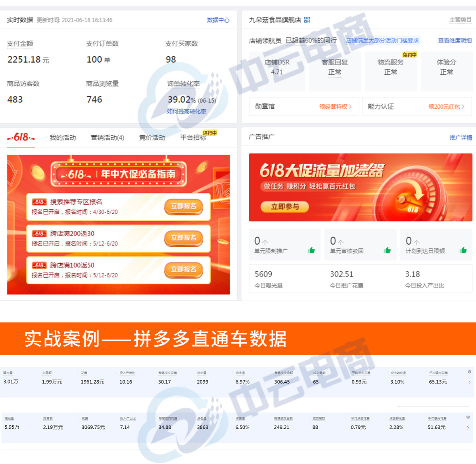This screenshot has width=476, height=464.
Task: Open 推广详情 link
Action: pos(461,138)
